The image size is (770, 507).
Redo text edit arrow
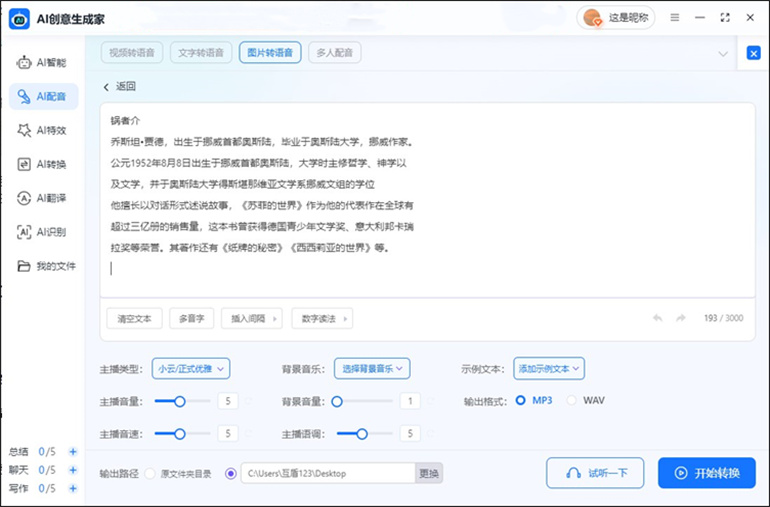[x=681, y=318]
